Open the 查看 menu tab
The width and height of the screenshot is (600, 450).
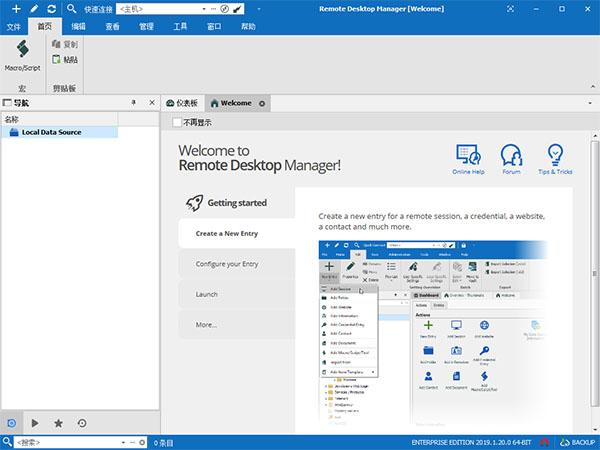[x=113, y=25]
